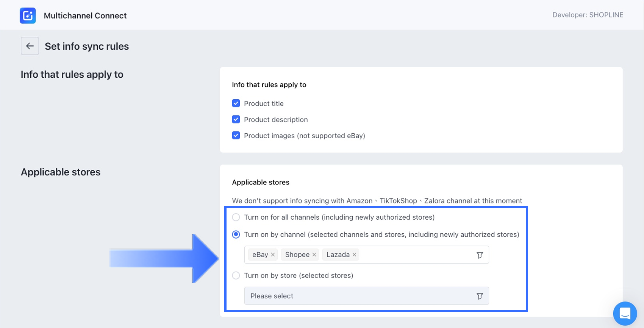The image size is (644, 328).
Task: Click the Developer: SHOPLINE link
Action: 588,15
